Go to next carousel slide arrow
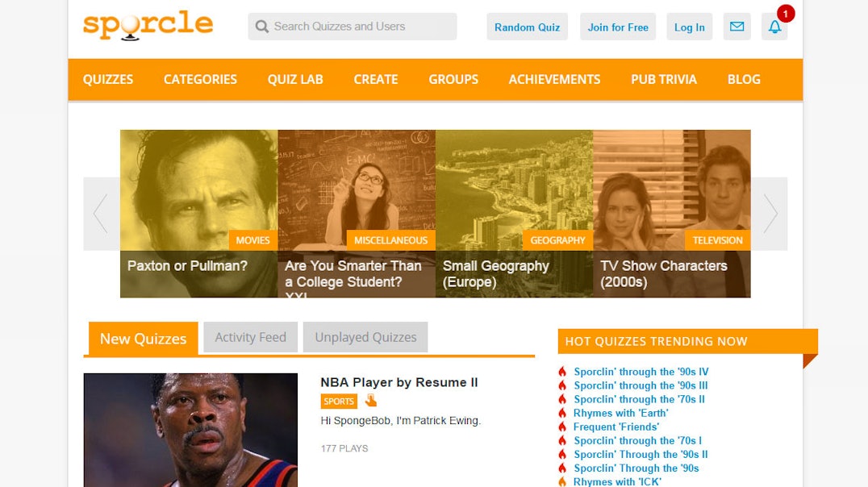The width and height of the screenshot is (868, 487). click(770, 214)
